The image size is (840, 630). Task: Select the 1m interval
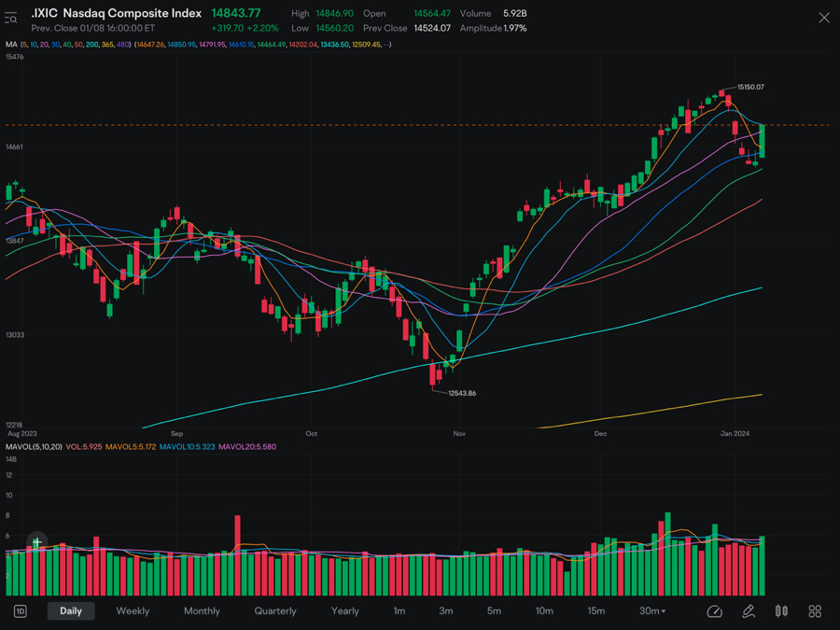(399, 611)
